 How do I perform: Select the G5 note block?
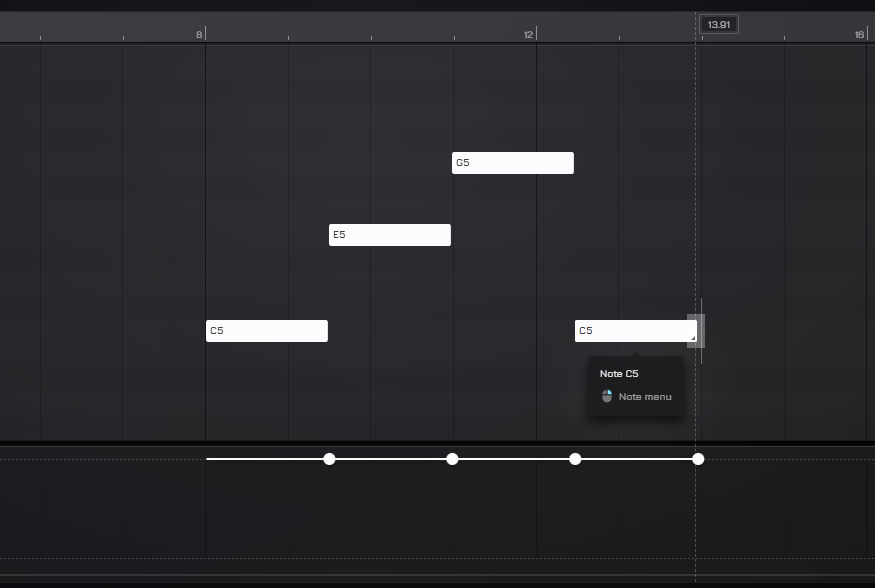pos(512,163)
